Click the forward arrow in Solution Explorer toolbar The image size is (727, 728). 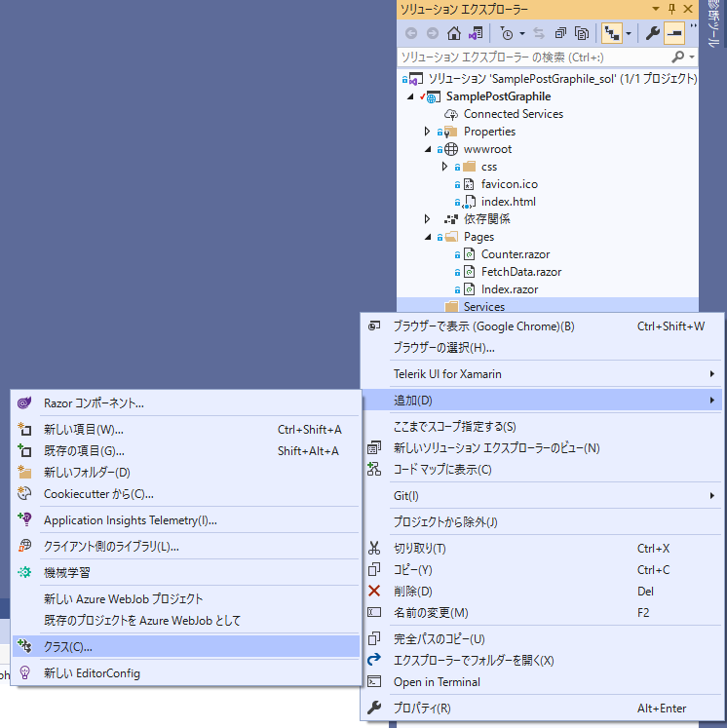[433, 33]
